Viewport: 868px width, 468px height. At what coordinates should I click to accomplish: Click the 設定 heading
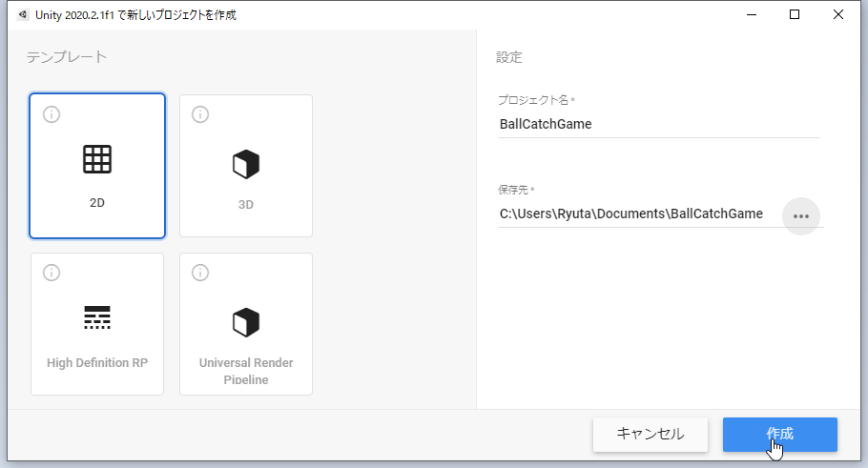pos(509,57)
